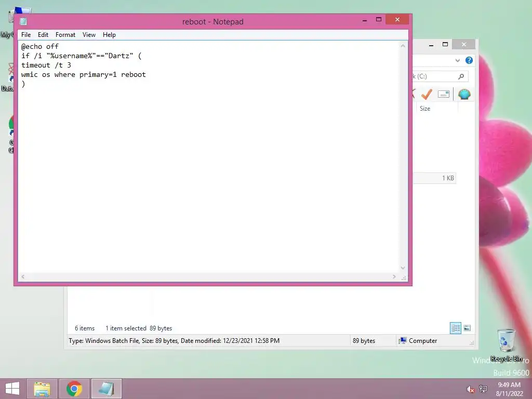Click the Notepad system icon in title bar
532x399 pixels.
(x=23, y=21)
